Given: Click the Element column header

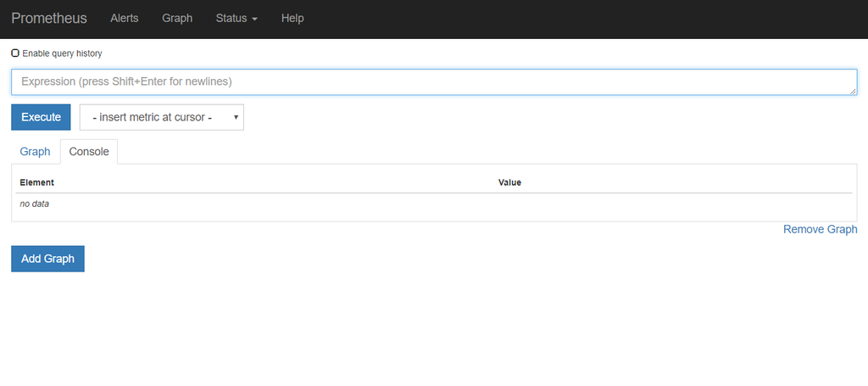Looking at the screenshot, I should pyautogui.click(x=37, y=182).
